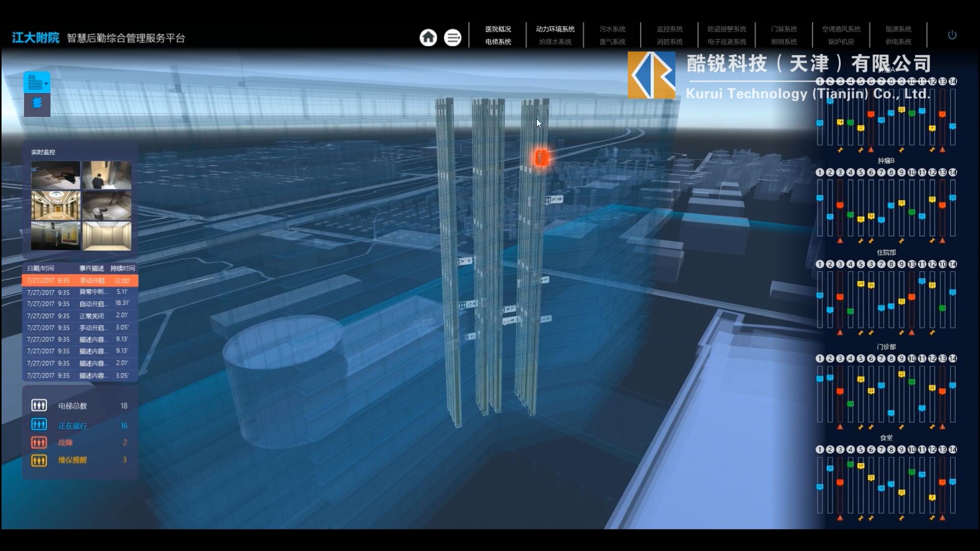Click the 维保提醒 yellow elevator icon
Viewport: 980px width, 551px height.
[39, 460]
